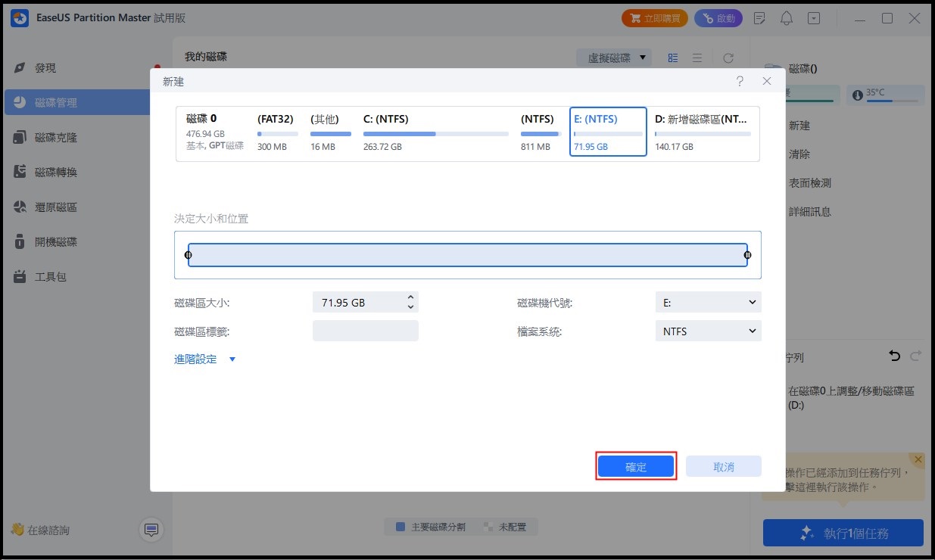This screenshot has height=560, width=935.
Task: Click the 確定 confirm button
Action: click(636, 467)
